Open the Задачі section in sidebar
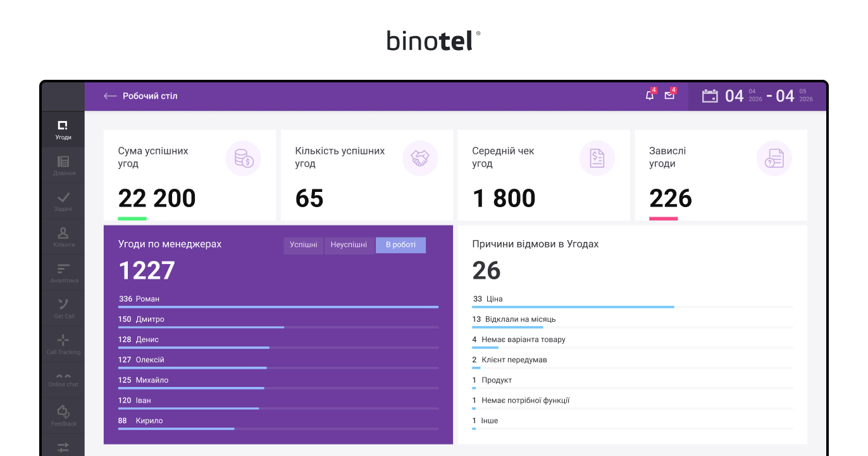The height and width of the screenshot is (456, 868). coord(63,201)
